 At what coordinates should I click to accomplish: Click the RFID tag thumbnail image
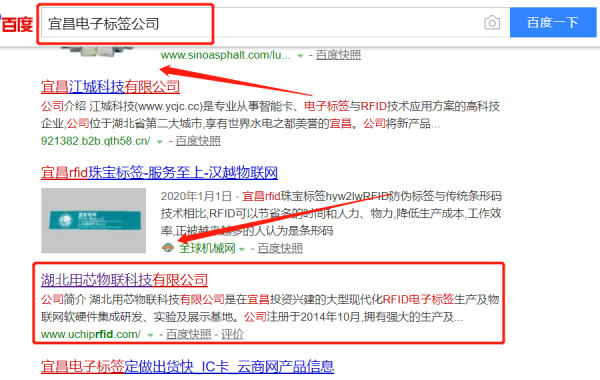[93, 220]
